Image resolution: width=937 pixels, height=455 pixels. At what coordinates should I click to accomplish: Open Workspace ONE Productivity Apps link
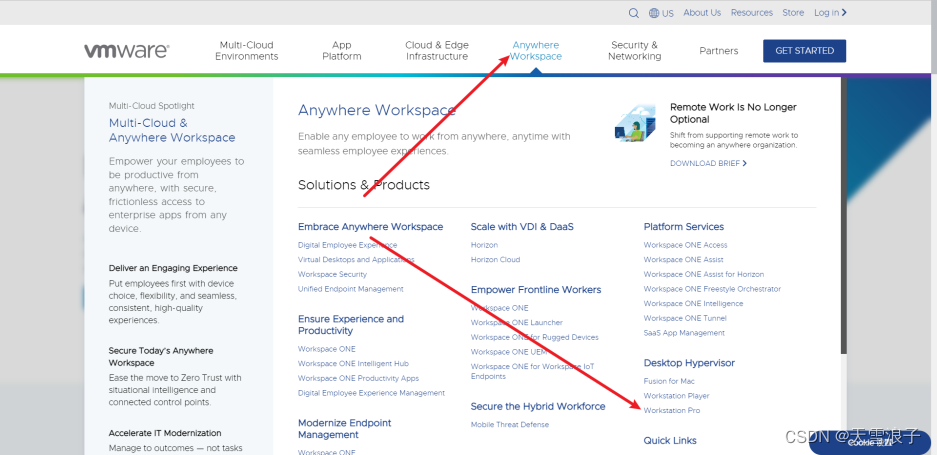pyautogui.click(x=359, y=378)
